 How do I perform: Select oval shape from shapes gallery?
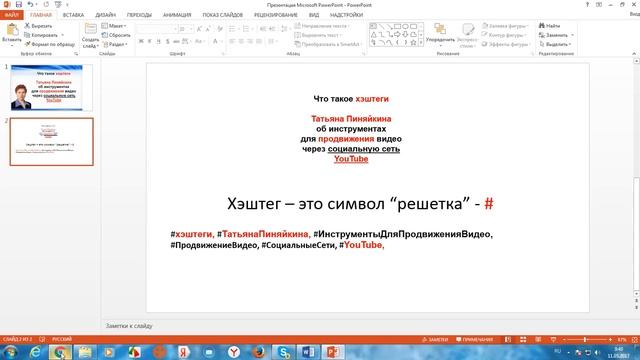[405, 27]
